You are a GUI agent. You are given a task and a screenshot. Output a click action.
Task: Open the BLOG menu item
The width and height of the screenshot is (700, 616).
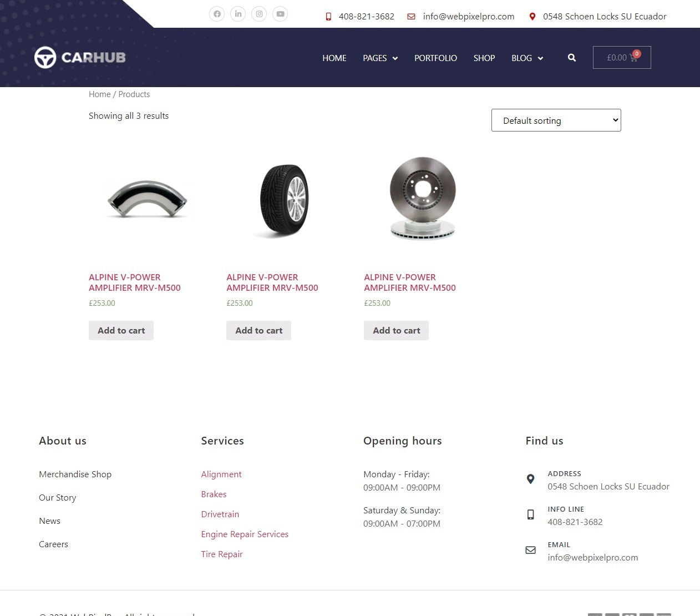click(x=521, y=58)
